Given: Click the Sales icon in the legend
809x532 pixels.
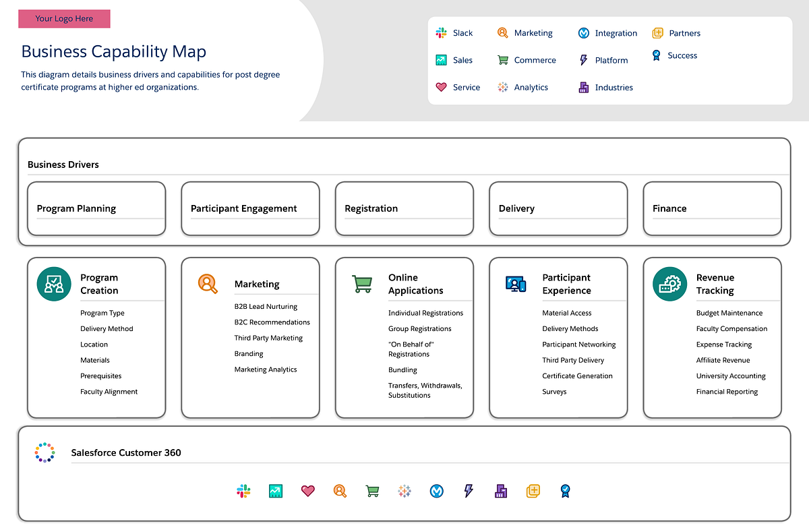Looking at the screenshot, I should click(443, 60).
